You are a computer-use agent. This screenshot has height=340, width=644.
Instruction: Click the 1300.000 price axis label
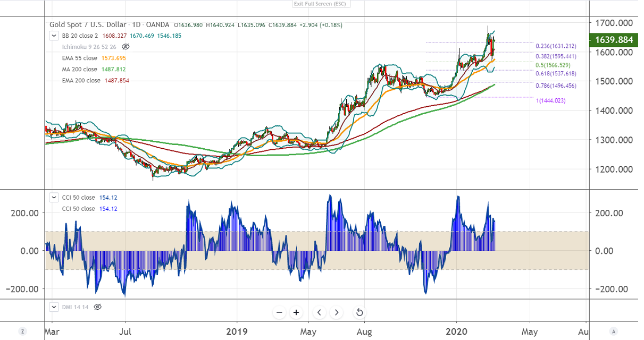[614, 140]
